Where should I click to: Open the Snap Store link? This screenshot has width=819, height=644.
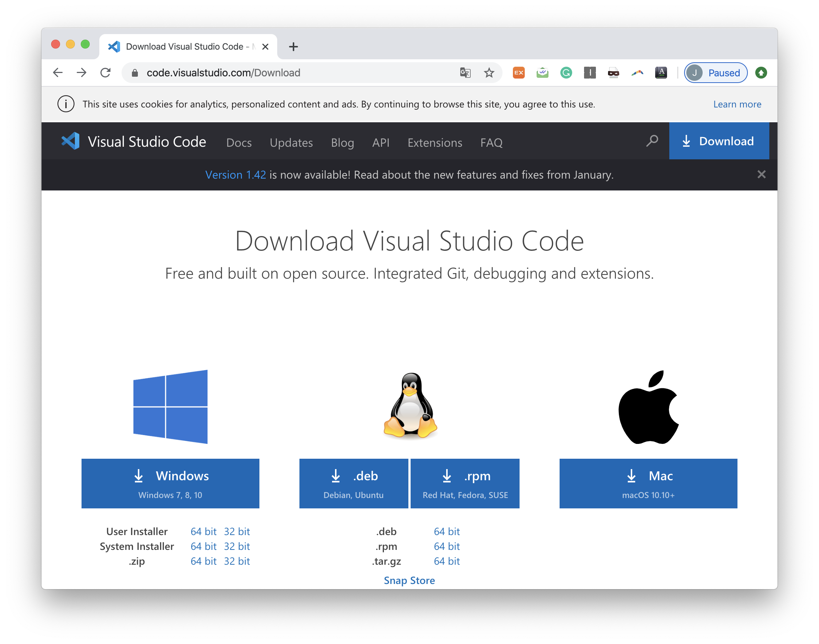pyautogui.click(x=409, y=580)
